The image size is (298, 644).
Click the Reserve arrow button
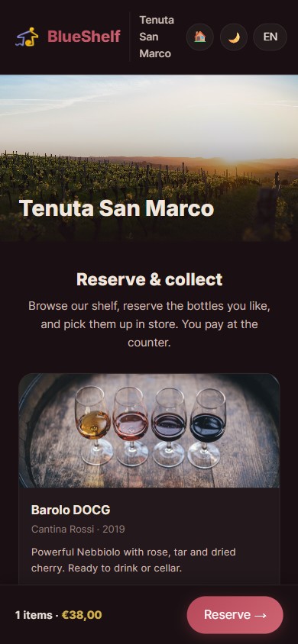tap(235, 615)
